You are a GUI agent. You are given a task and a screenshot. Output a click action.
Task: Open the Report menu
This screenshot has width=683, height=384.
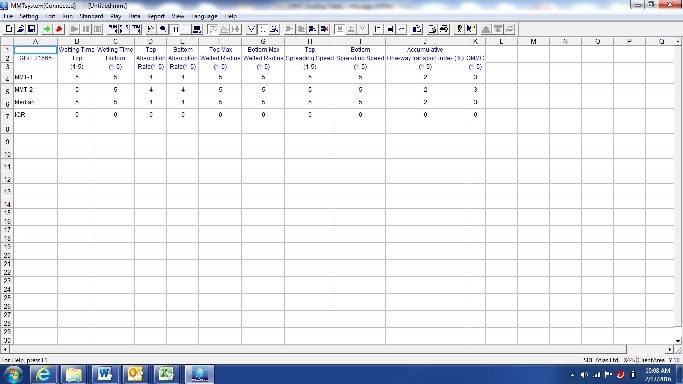(156, 16)
